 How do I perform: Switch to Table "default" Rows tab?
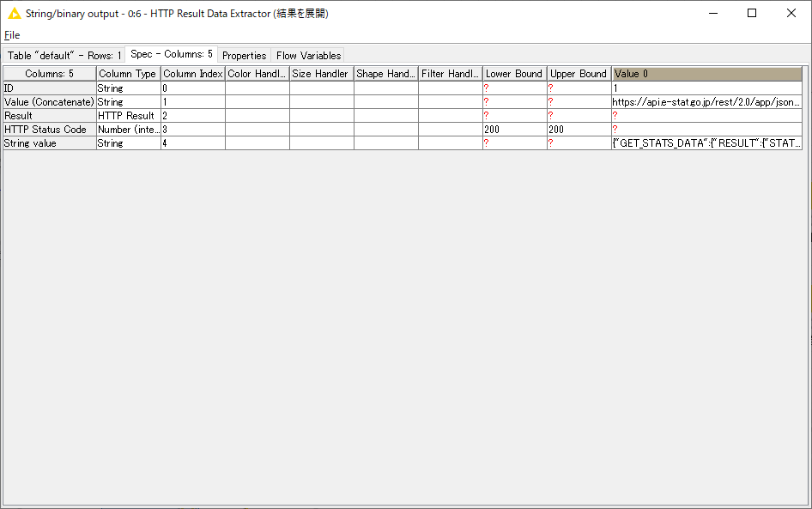(64, 56)
